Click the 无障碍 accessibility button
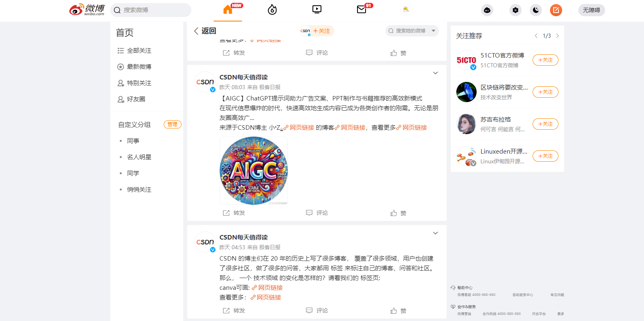This screenshot has width=644, height=321. [x=592, y=10]
